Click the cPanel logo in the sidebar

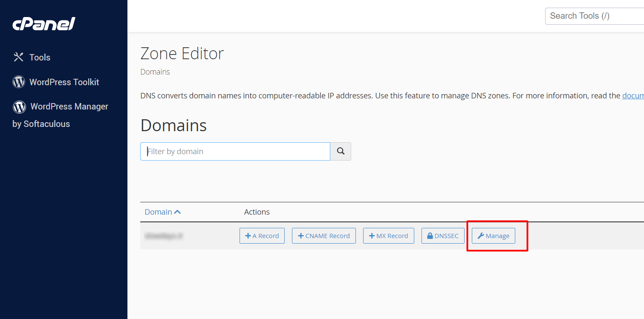click(x=44, y=24)
